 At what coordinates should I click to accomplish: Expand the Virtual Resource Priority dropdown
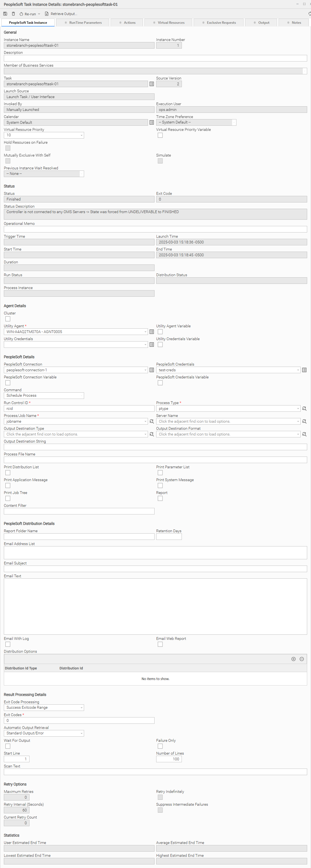click(44, 135)
